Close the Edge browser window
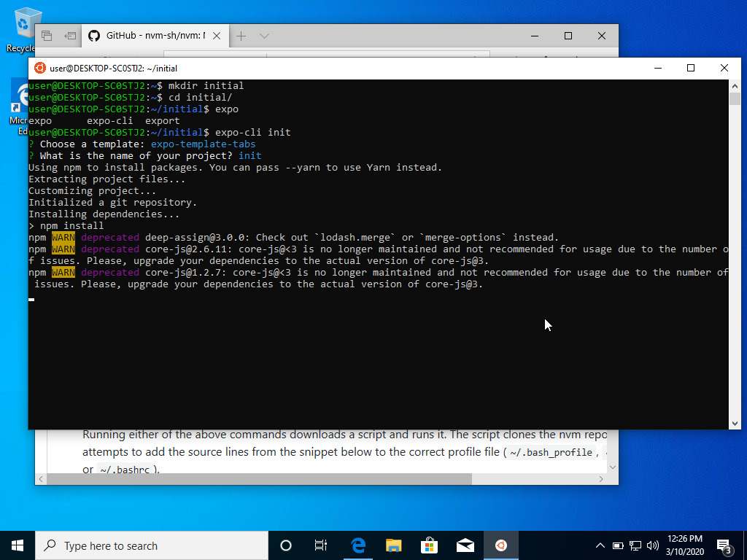The width and height of the screenshot is (747, 560). (602, 36)
